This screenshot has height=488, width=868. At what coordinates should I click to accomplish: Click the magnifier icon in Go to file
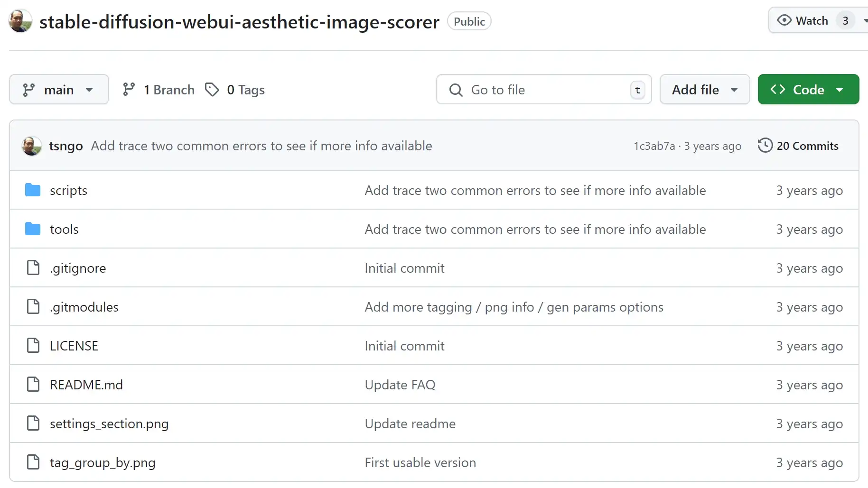[x=456, y=90]
